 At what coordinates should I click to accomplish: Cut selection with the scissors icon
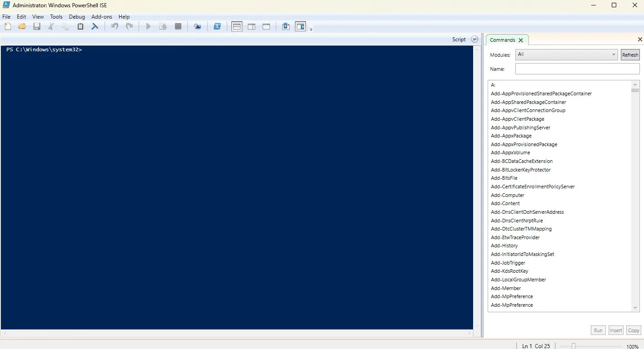coord(51,26)
